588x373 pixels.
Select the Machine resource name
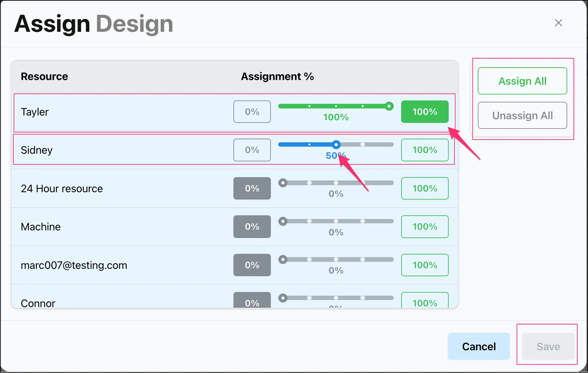tap(41, 227)
